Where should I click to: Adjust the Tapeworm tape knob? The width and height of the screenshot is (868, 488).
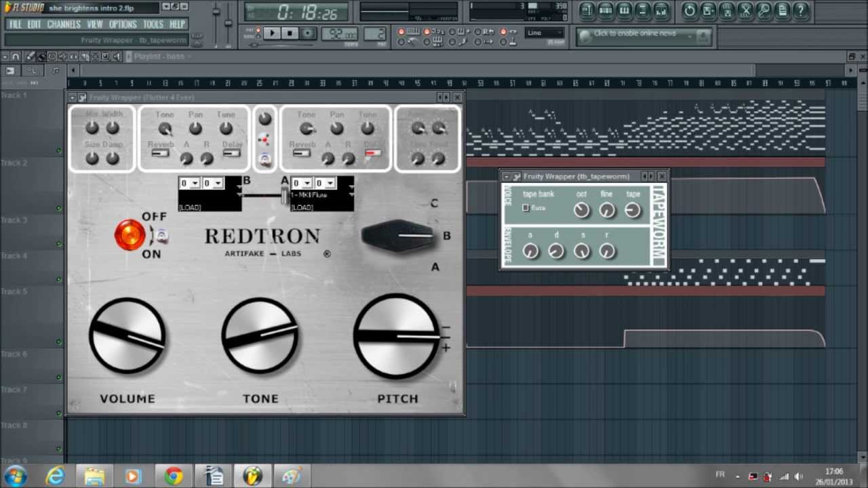tap(632, 211)
